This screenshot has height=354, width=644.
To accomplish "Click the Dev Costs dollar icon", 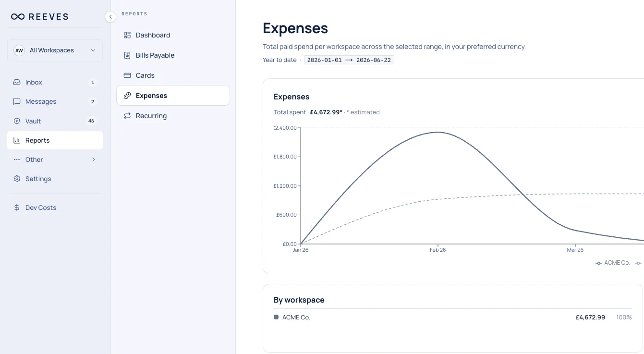I will click(17, 208).
